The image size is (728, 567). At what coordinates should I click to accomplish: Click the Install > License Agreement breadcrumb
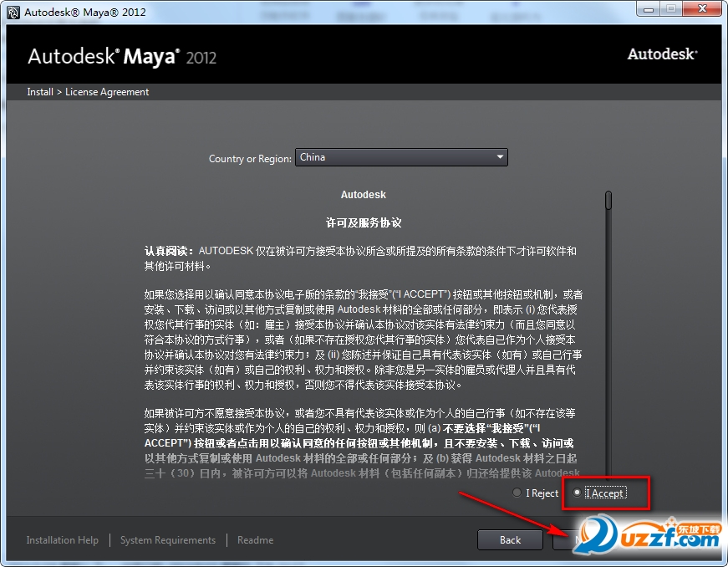click(88, 92)
